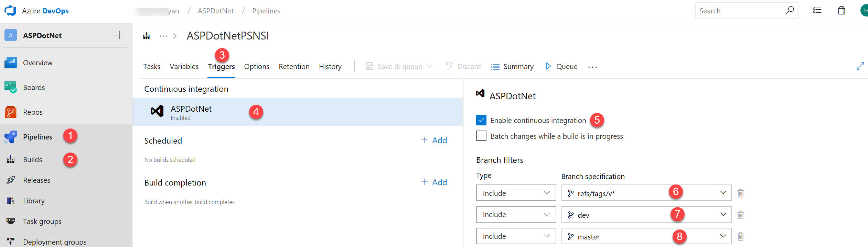Click the ASPDotNetPSNSI pipeline title

pyautogui.click(x=228, y=36)
